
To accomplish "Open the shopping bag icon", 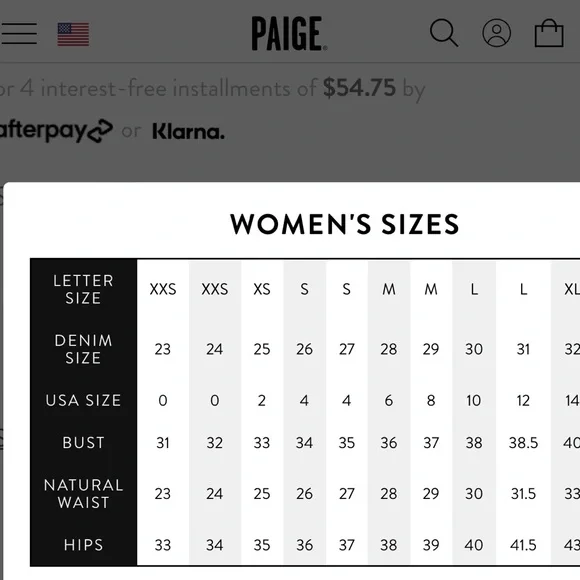I will [x=549, y=33].
